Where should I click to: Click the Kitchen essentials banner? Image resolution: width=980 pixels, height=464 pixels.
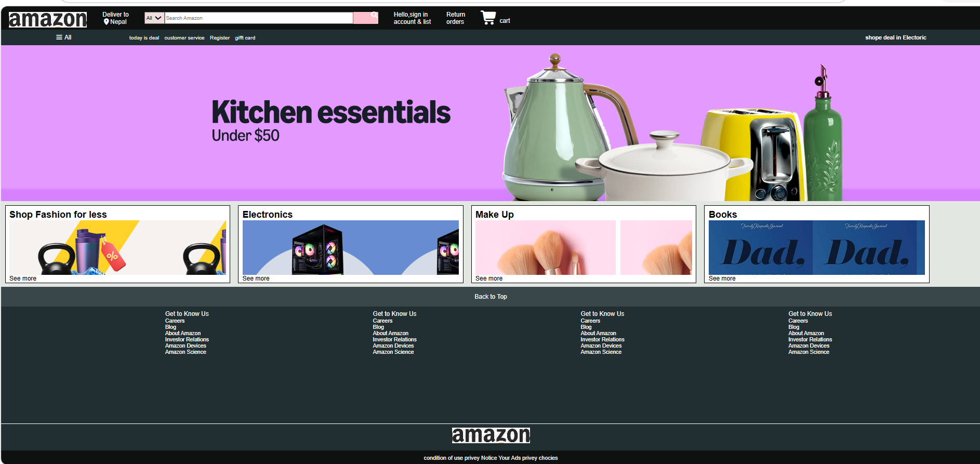tap(489, 123)
